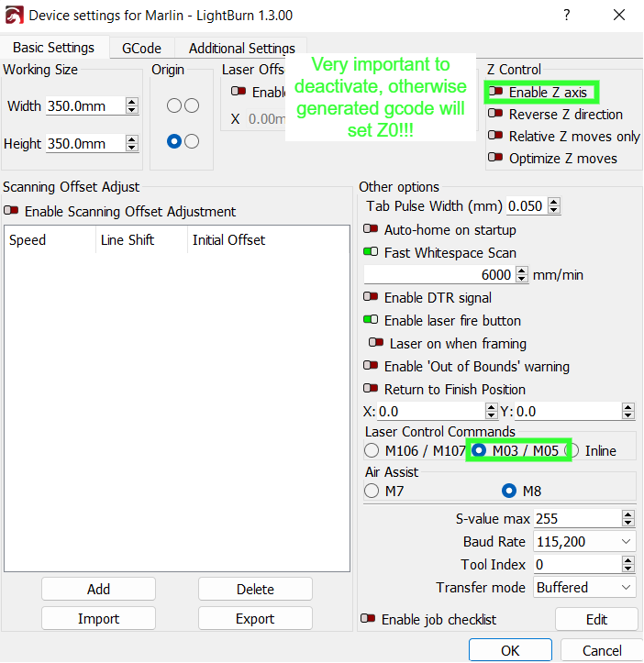Select bottom-left origin radio button
The width and height of the screenshot is (644, 663).
[x=174, y=141]
